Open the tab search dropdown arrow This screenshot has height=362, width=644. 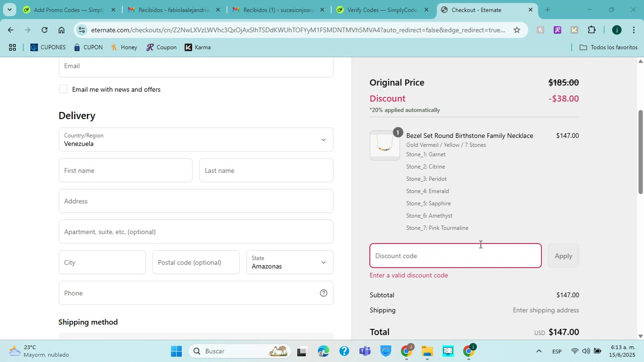[9, 9]
